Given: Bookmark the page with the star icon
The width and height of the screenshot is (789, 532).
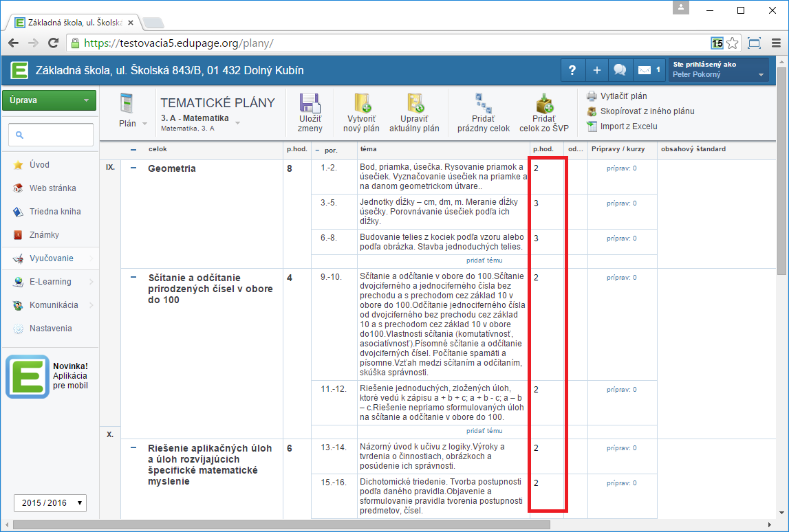Looking at the screenshot, I should tap(733, 43).
